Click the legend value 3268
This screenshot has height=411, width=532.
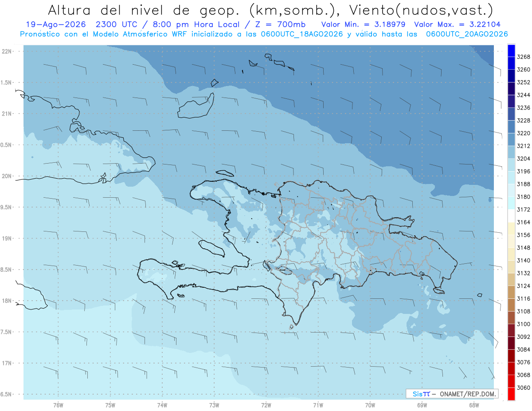click(524, 57)
